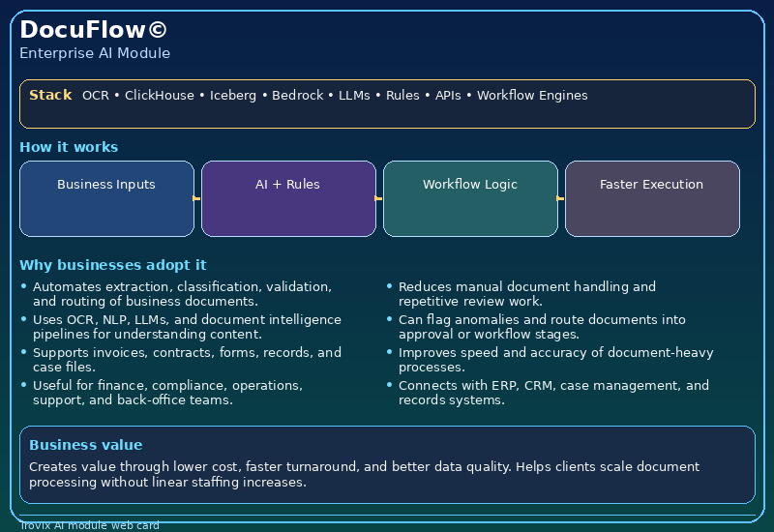Image resolution: width=774 pixels, height=532 pixels.
Task: Click connector between Business Inputs and AI + Rules
Action: click(x=197, y=198)
